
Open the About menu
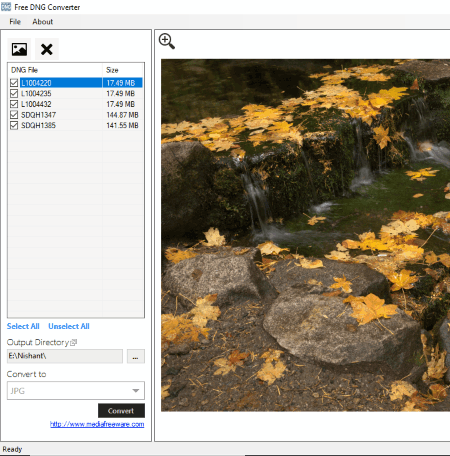click(x=43, y=22)
